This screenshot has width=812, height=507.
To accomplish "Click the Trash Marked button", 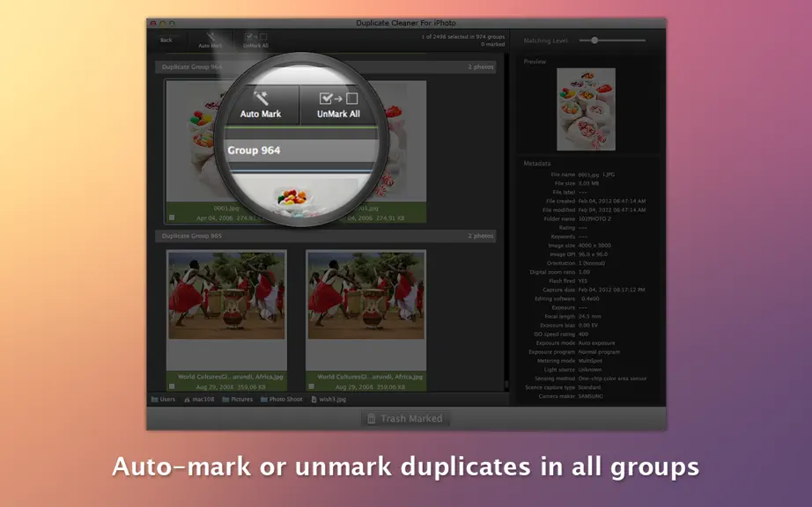I will tap(405, 418).
